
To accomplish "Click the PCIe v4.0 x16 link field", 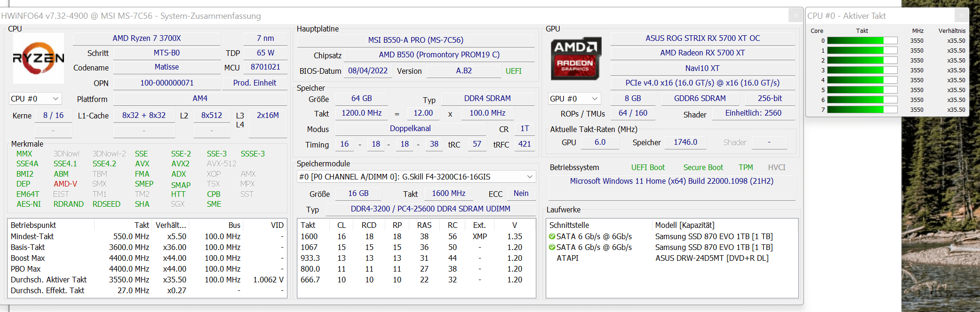I will point(702,83).
